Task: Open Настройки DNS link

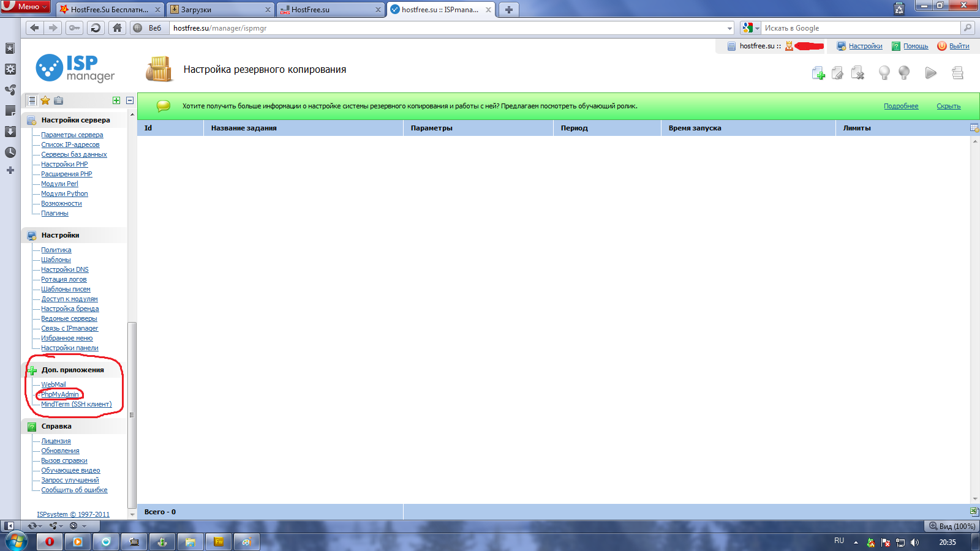Action: 65,269
